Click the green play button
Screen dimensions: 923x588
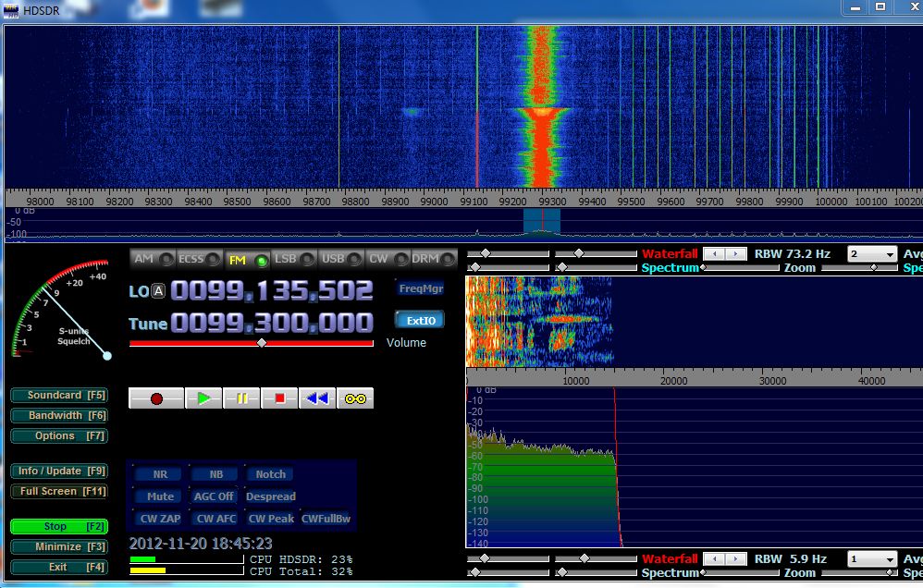point(203,398)
